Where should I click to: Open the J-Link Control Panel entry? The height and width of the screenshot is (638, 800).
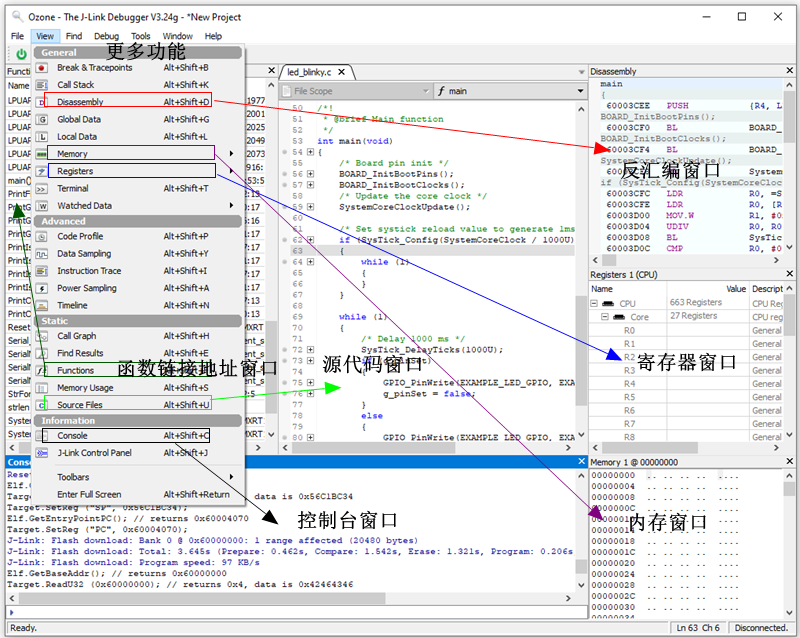click(93, 453)
